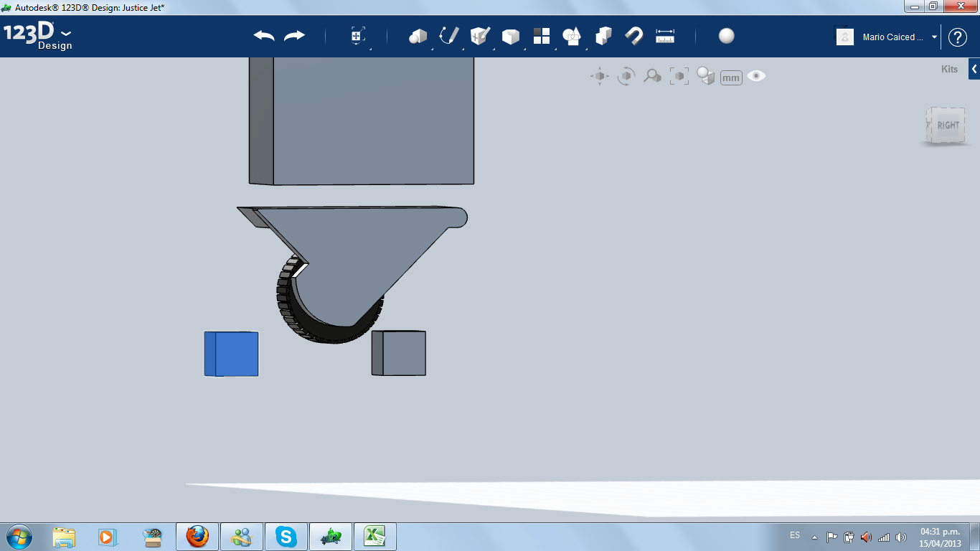Open the Material sphere tool
The width and height of the screenshot is (980, 551).
727,36
